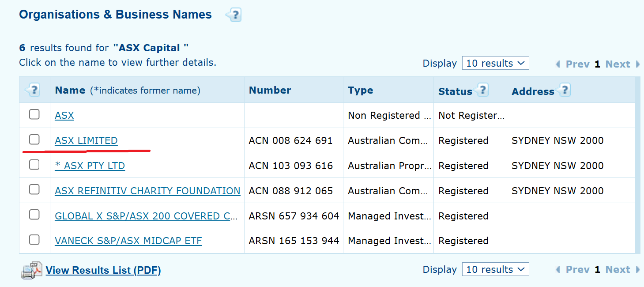
Task: Open the Status column help icon
Action: (482, 91)
